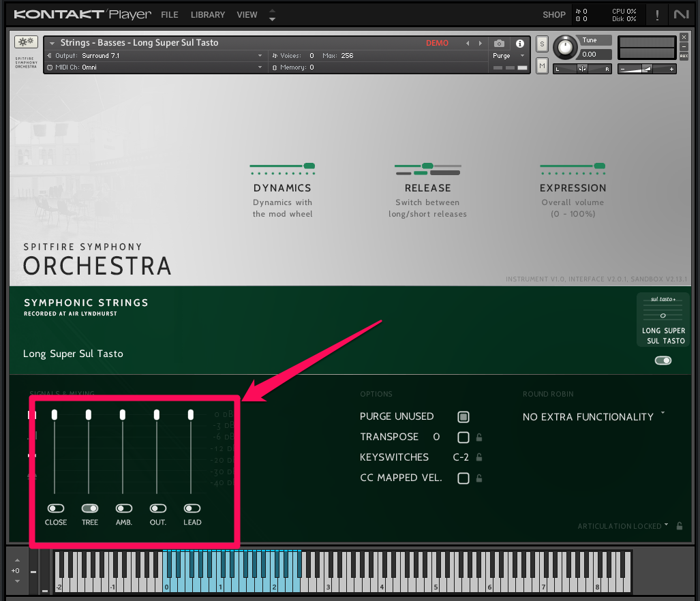This screenshot has height=601, width=700.
Task: Click the instrument settings gear icon
Action: point(26,42)
